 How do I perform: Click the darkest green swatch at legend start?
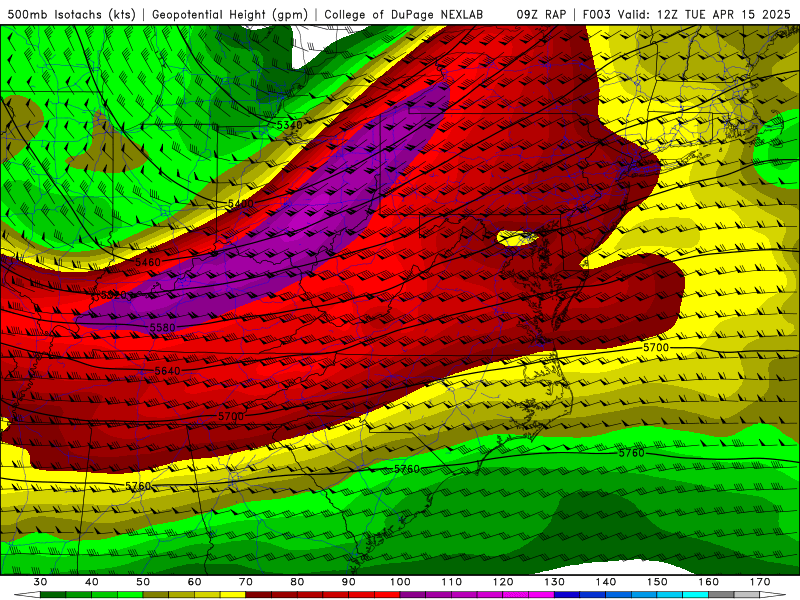tap(53, 595)
